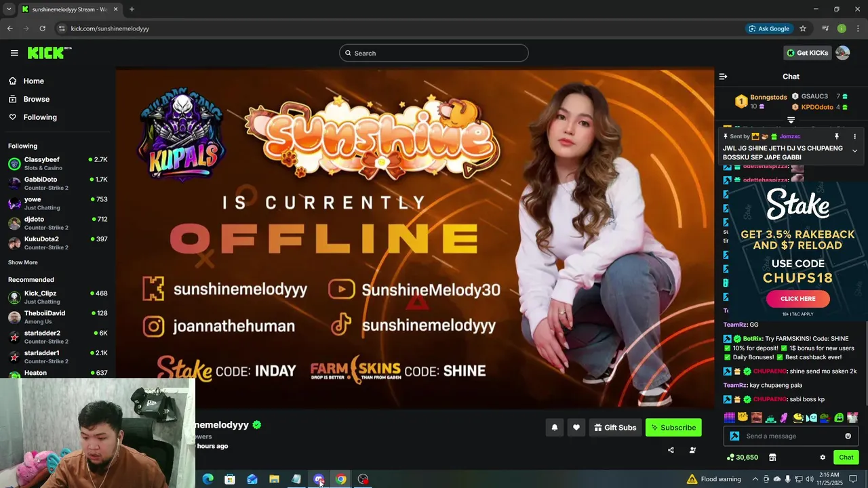
Task: Open a new browser tab
Action: click(132, 9)
